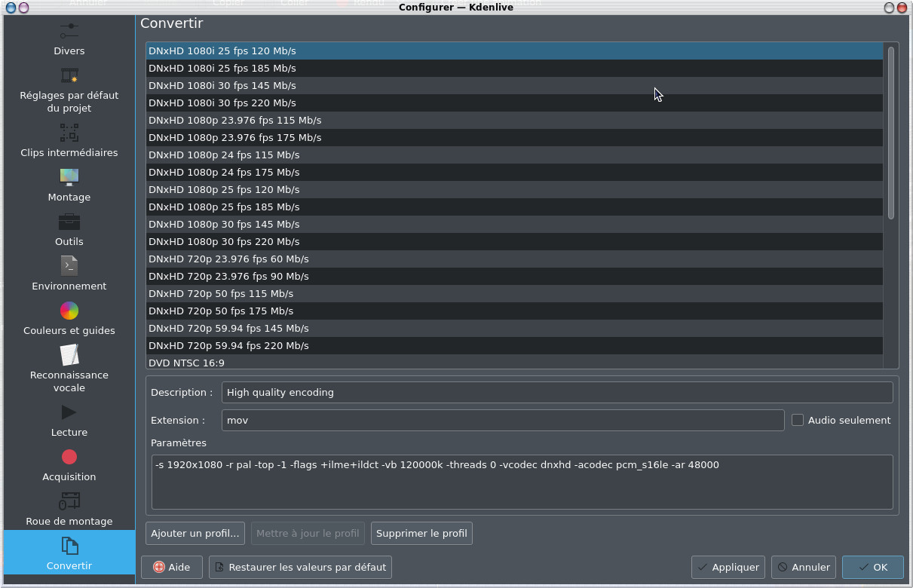Select the Lecture play icon

(69, 412)
